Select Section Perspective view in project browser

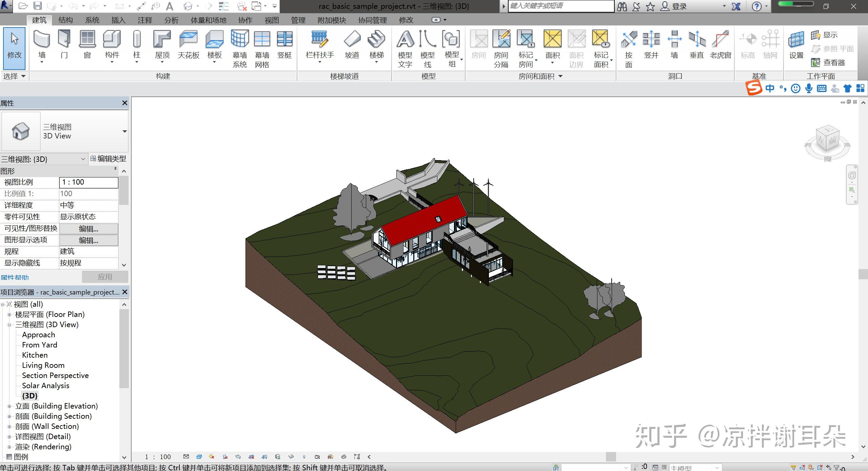coord(55,375)
